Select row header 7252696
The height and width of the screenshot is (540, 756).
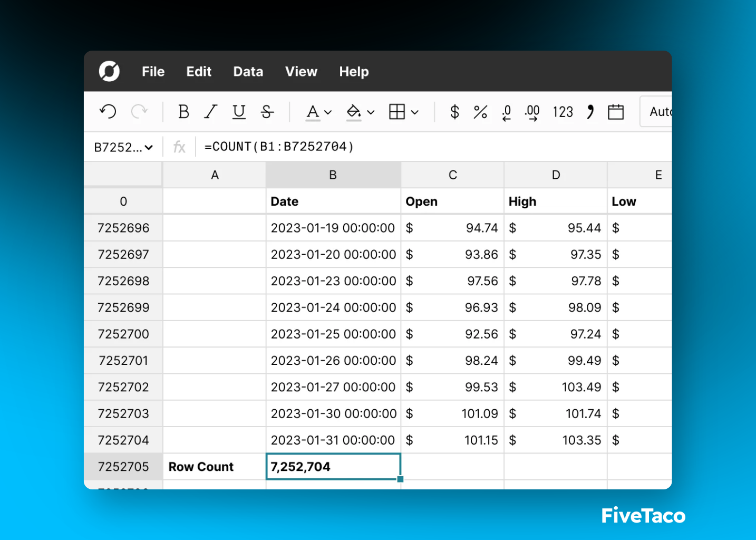pyautogui.click(x=123, y=228)
